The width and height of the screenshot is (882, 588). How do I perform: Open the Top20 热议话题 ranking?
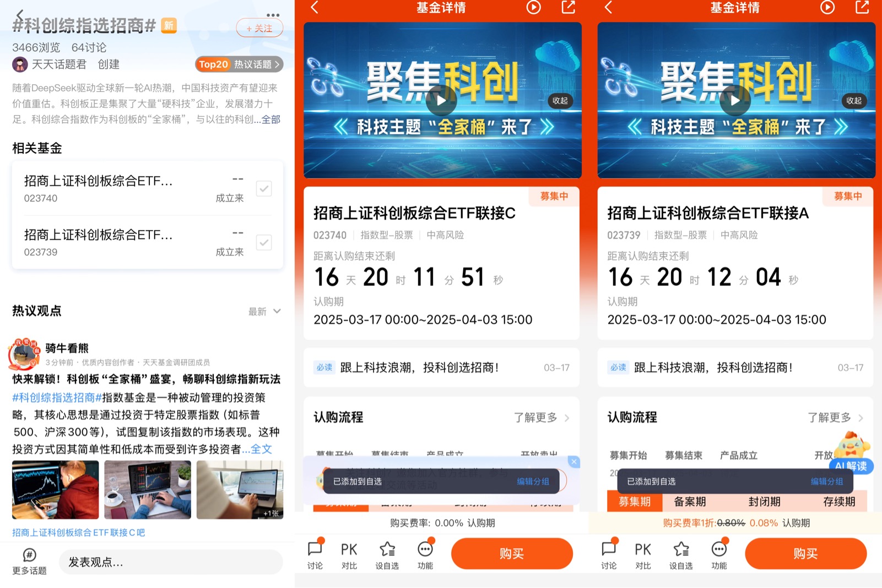tap(239, 64)
